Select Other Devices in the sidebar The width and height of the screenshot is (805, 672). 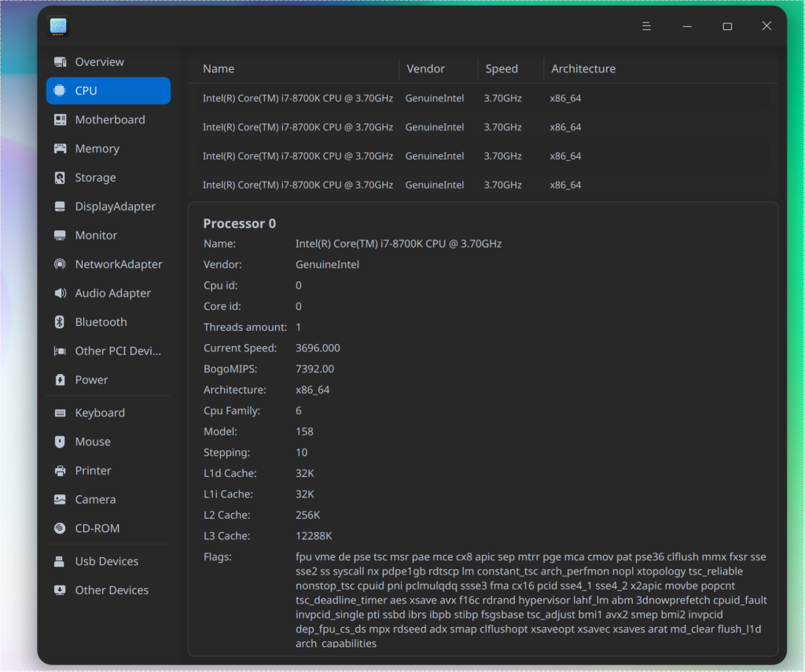pyautogui.click(x=108, y=590)
